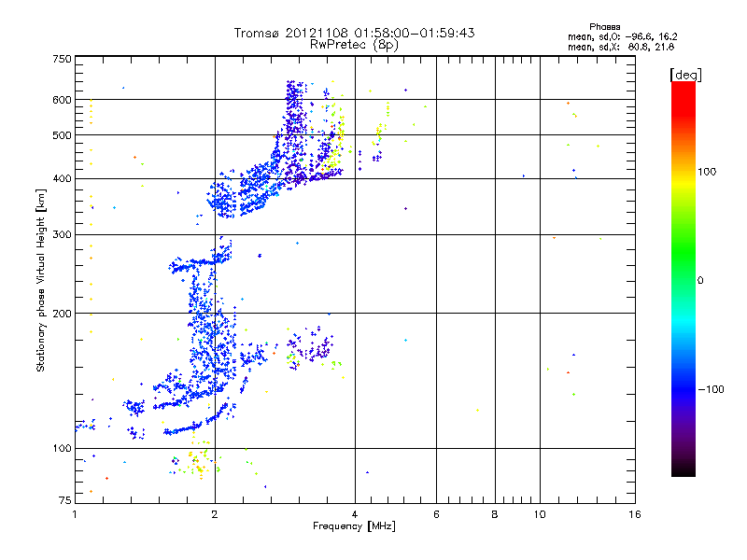The width and height of the screenshot is (747, 560).
Task: Click the x-axis tick label '10'
Action: [540, 514]
